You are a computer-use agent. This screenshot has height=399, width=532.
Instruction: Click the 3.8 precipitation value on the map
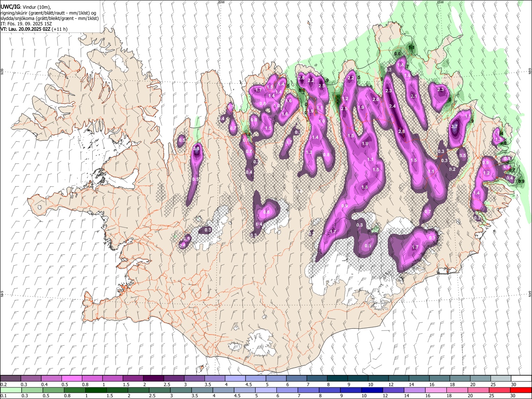point(197,148)
